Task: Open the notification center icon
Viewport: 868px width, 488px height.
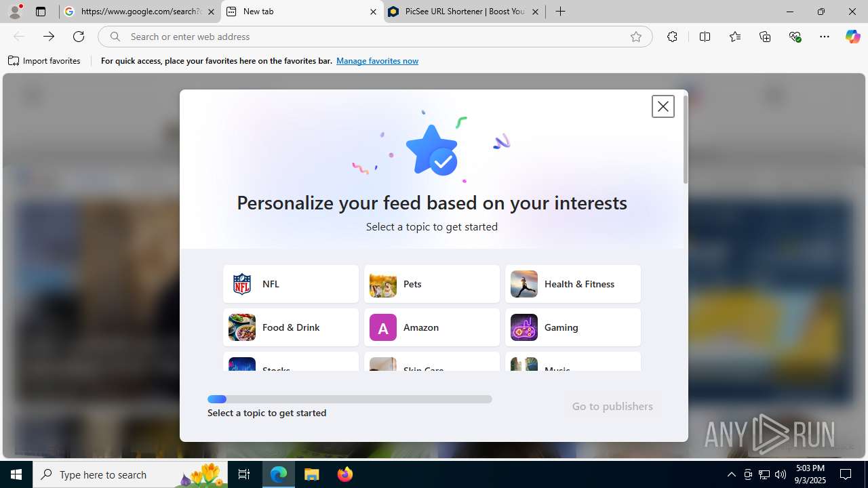Action: [x=846, y=474]
